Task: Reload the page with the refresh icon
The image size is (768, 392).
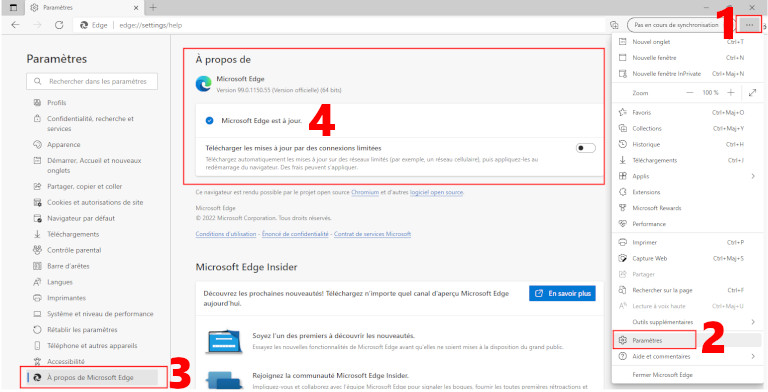Action: point(59,25)
